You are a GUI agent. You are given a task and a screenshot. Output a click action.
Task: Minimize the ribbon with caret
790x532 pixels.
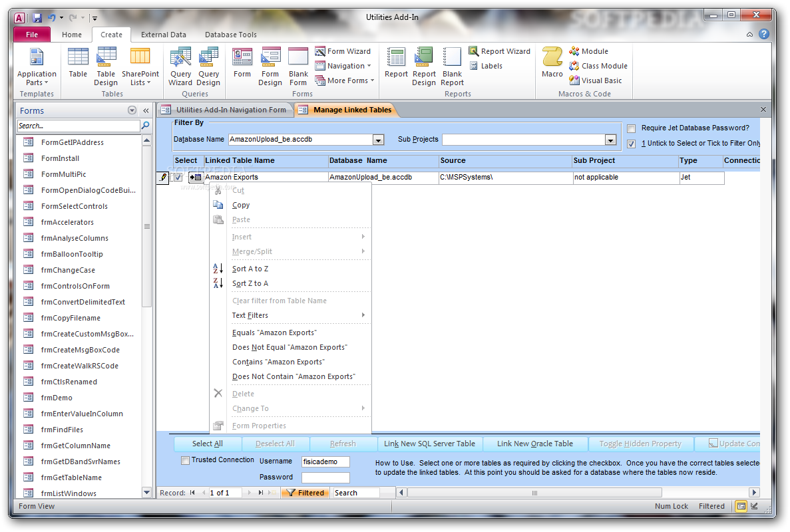click(x=749, y=34)
